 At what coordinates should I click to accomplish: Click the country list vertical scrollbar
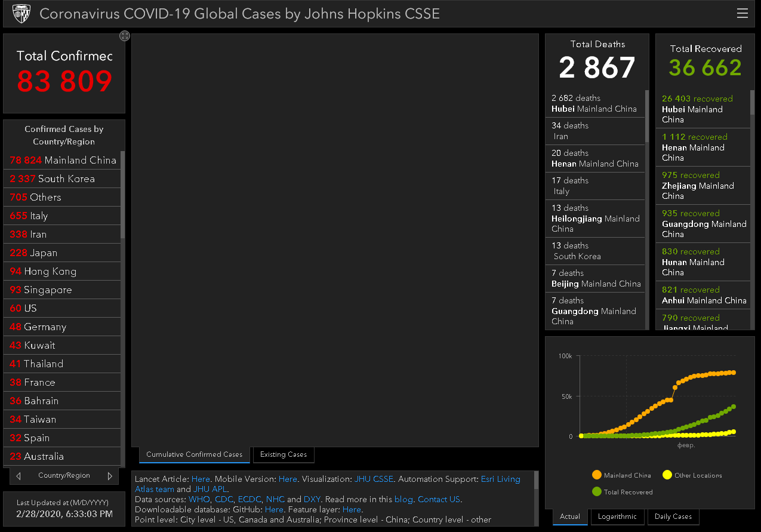coord(123,194)
